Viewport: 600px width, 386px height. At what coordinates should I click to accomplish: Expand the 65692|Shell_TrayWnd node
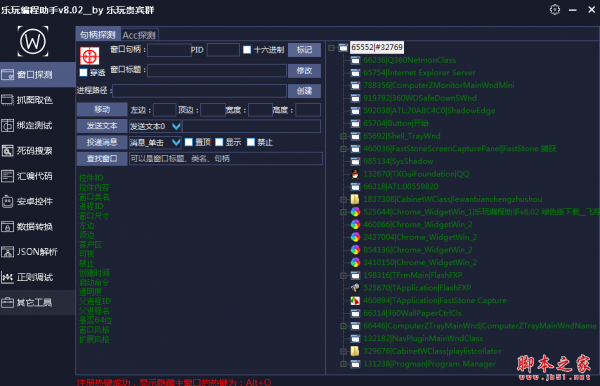click(344, 136)
